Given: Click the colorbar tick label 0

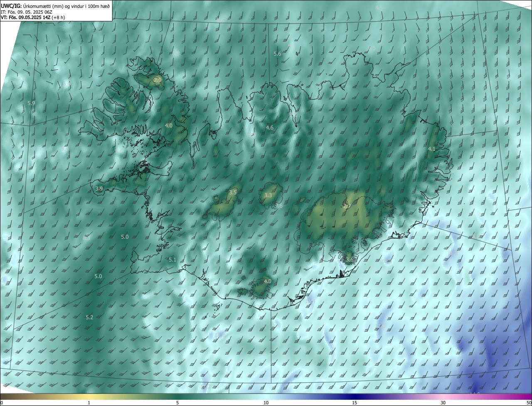Looking at the screenshot, I should 2,403.
